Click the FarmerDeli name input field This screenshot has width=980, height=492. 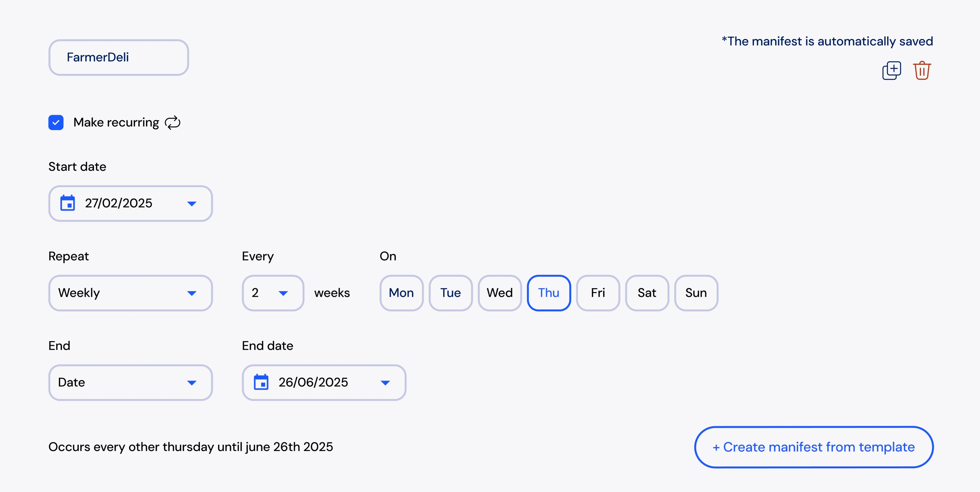point(119,57)
